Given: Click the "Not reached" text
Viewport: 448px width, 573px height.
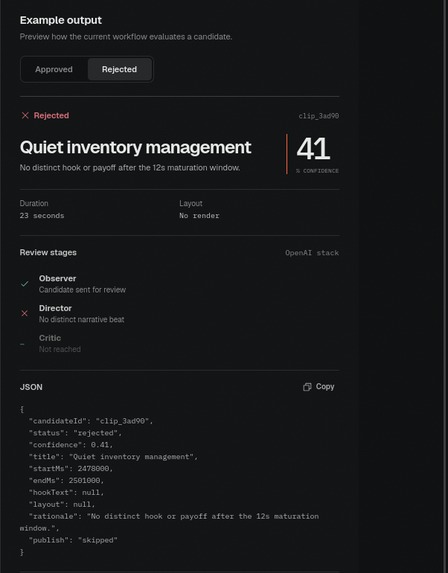Looking at the screenshot, I should pyautogui.click(x=60, y=349).
